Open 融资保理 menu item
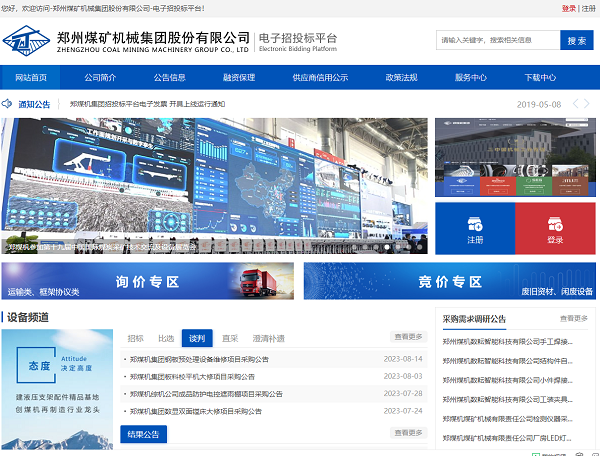This screenshot has height=456, width=600. tap(239, 78)
